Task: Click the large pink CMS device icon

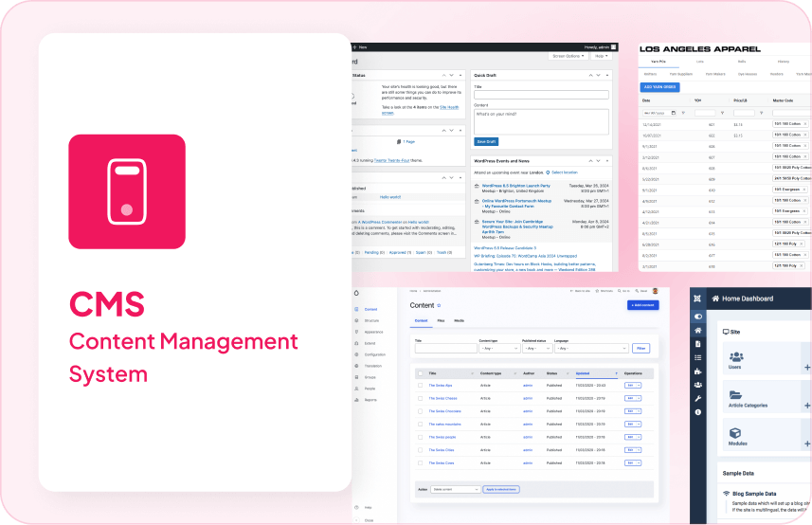Action: coord(127,192)
